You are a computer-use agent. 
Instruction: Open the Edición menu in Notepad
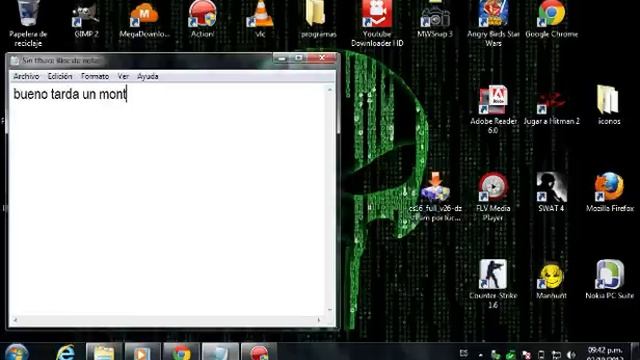click(x=60, y=76)
